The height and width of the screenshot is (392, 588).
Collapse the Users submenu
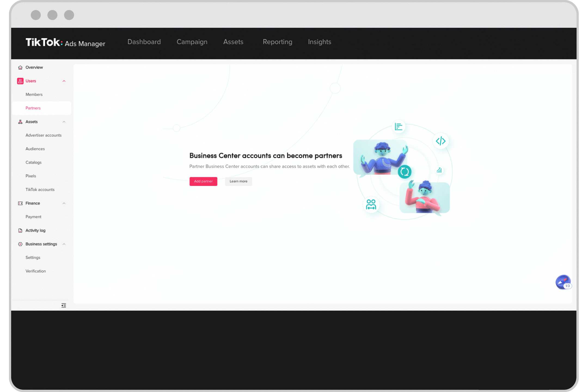[x=64, y=81]
